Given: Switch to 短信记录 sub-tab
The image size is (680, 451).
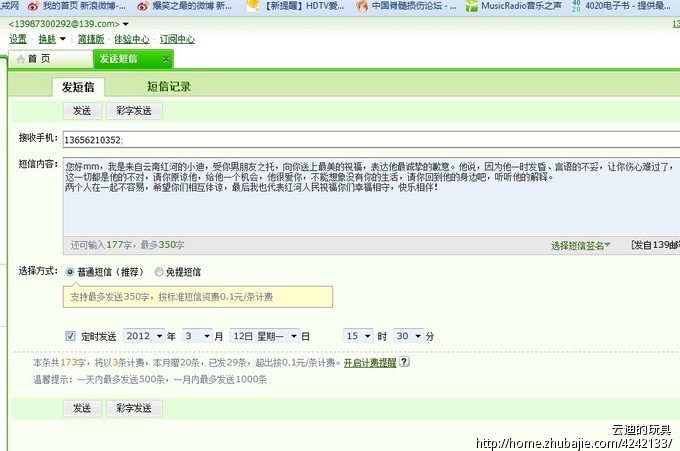Looking at the screenshot, I should [x=169, y=87].
